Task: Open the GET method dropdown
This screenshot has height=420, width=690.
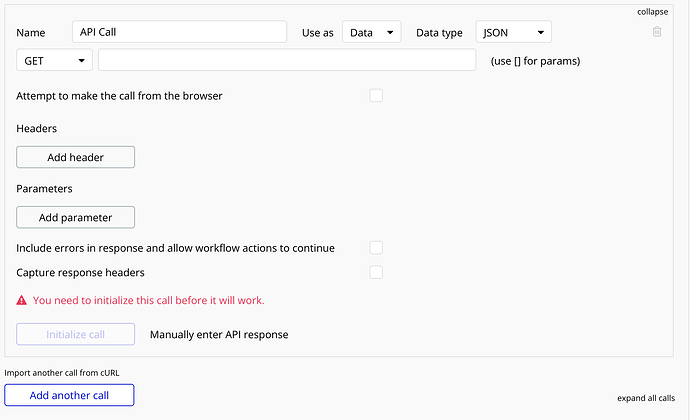Action: (54, 61)
